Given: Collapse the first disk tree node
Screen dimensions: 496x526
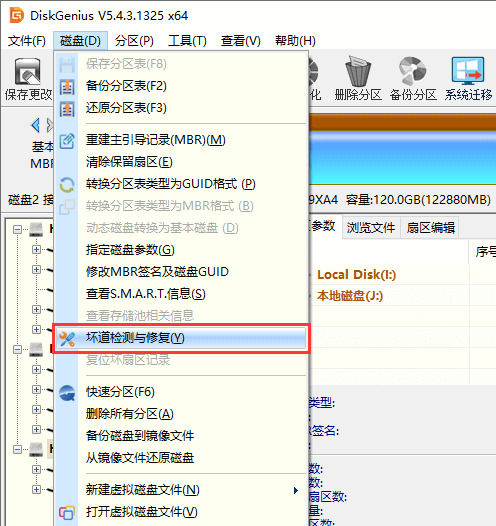Looking at the screenshot, I should [x=17, y=229].
